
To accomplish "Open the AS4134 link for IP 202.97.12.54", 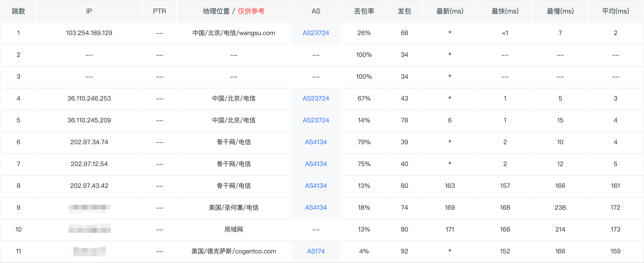I will pos(316,164).
